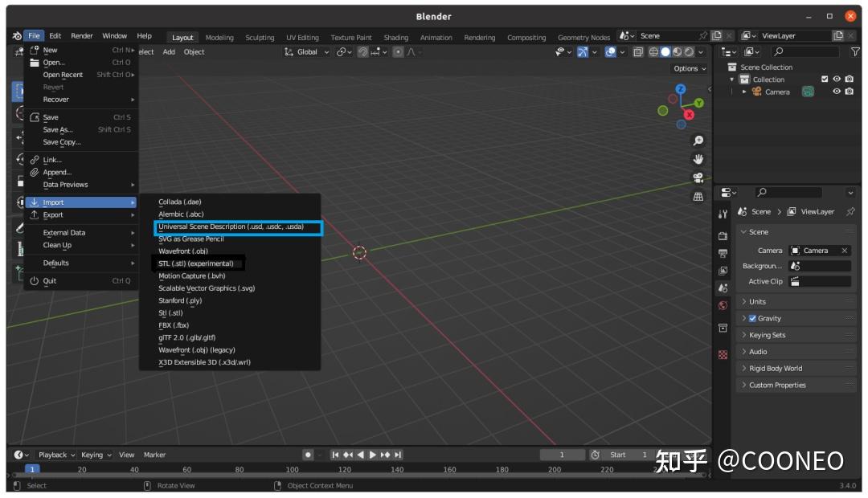Click the blue Z axis gizmo ball
This screenshot has width=868, height=498.
681,89
